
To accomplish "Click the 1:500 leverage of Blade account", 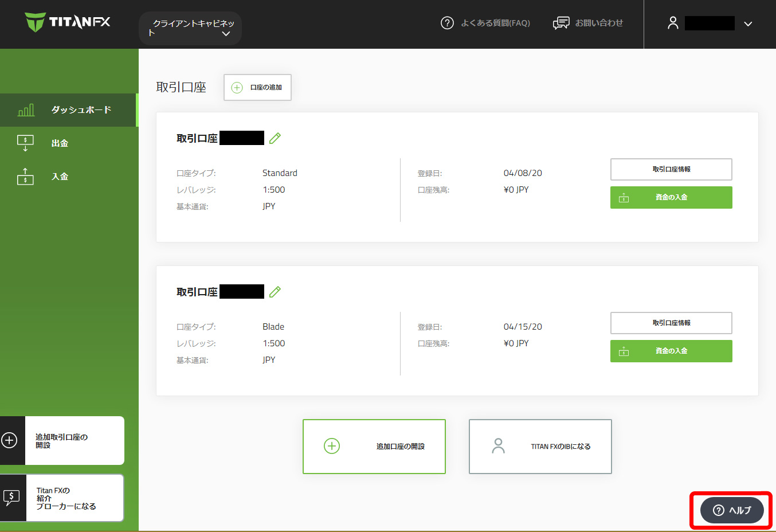I will 274,343.
